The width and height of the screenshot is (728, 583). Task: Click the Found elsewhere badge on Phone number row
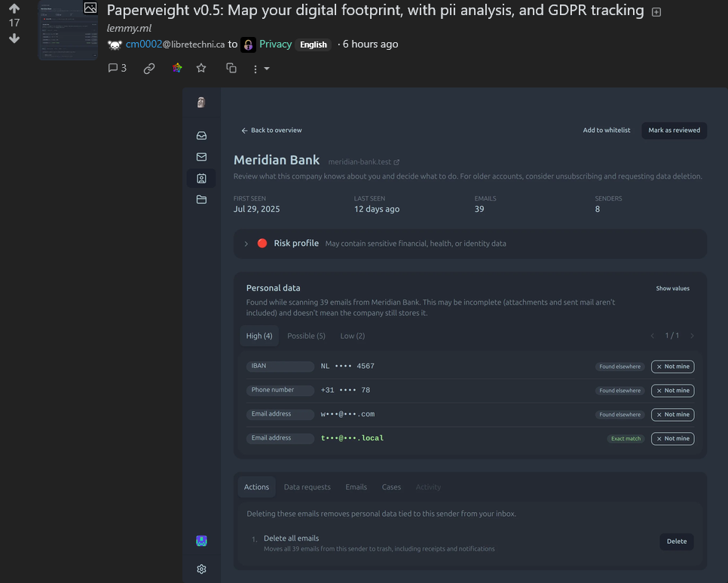tap(619, 391)
